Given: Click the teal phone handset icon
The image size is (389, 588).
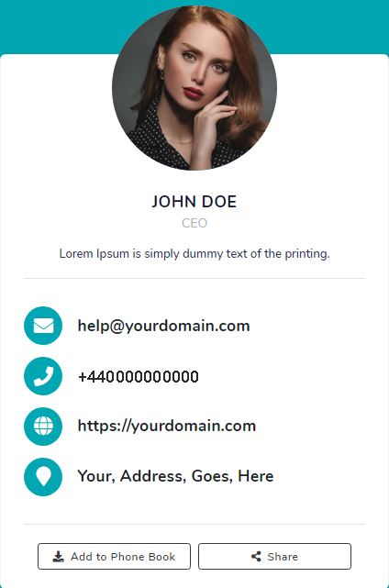Looking at the screenshot, I should [x=43, y=376].
